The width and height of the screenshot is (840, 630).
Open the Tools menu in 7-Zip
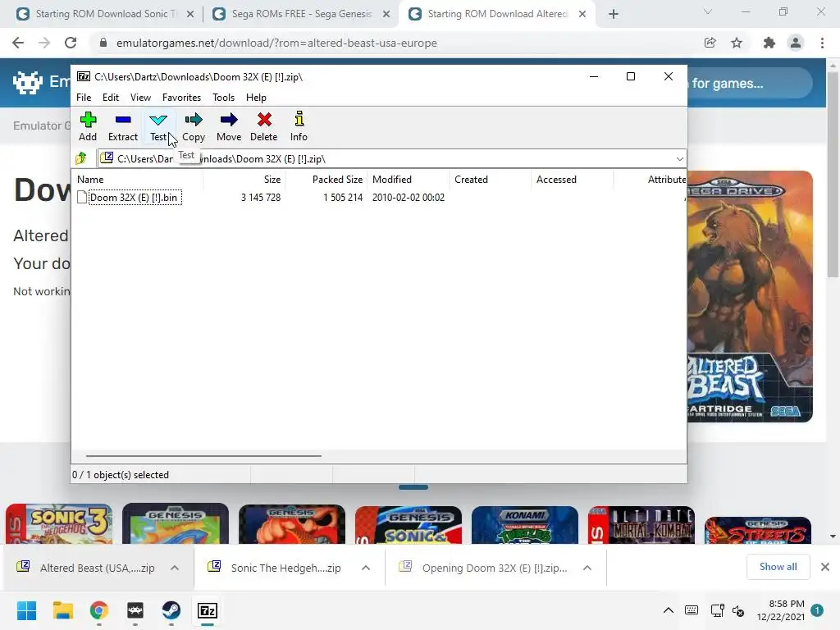pyautogui.click(x=223, y=98)
